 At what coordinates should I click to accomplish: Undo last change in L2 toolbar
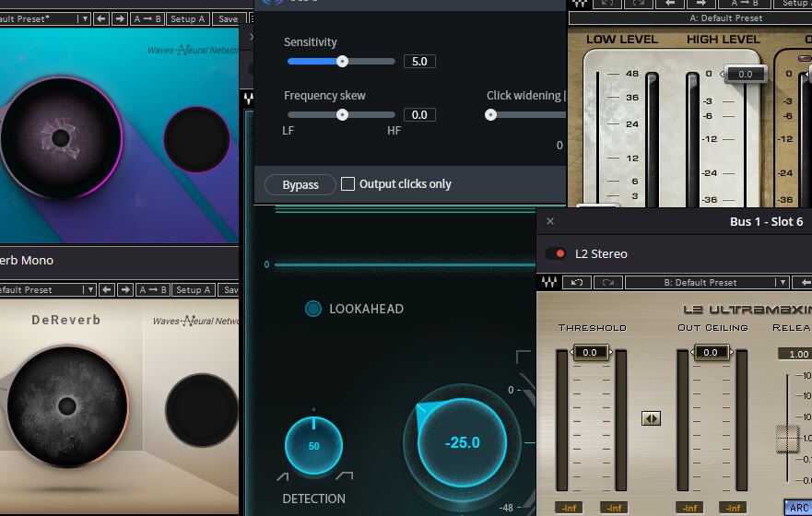pyautogui.click(x=577, y=283)
